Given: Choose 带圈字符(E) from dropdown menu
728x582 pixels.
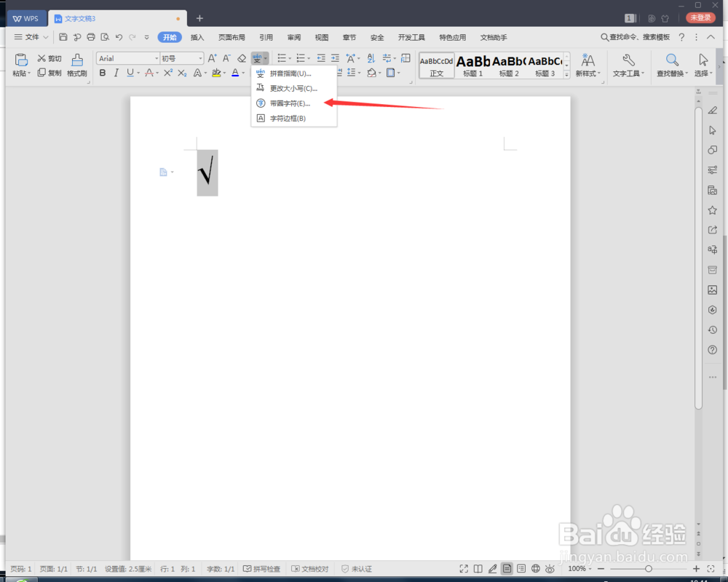Looking at the screenshot, I should tap(294, 103).
